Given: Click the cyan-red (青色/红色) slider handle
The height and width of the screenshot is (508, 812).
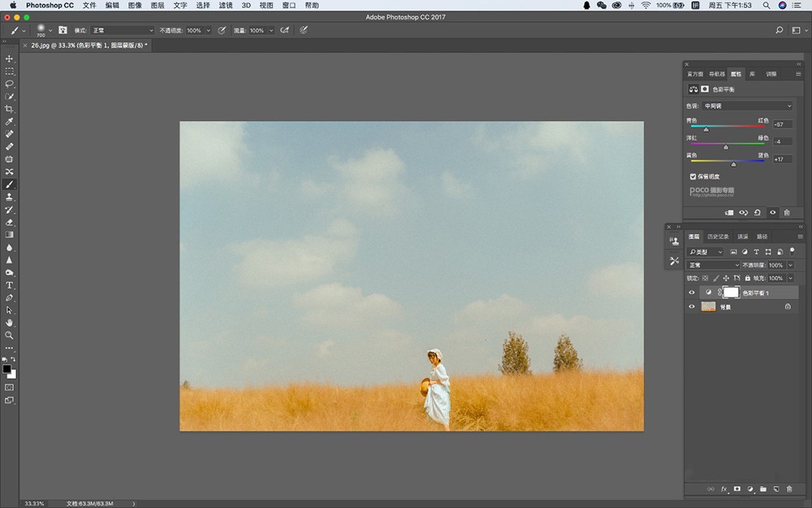Looking at the screenshot, I should pyautogui.click(x=706, y=128).
